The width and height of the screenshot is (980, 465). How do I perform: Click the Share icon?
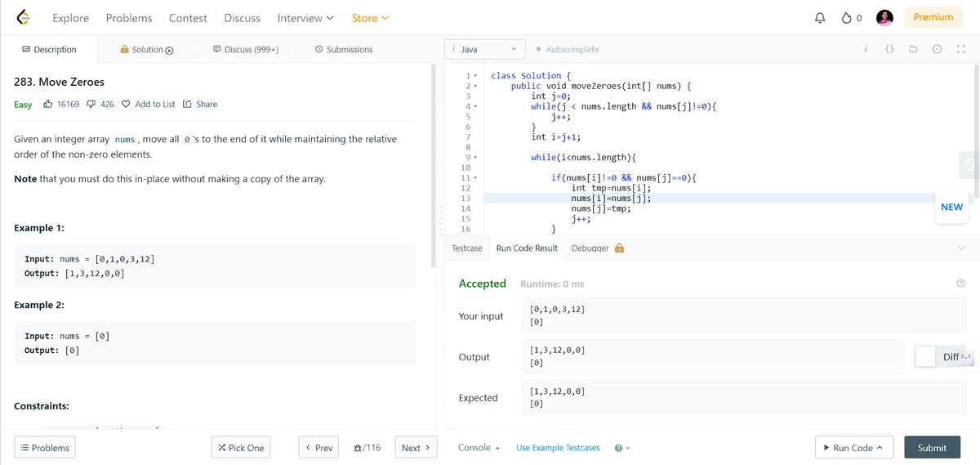[187, 104]
